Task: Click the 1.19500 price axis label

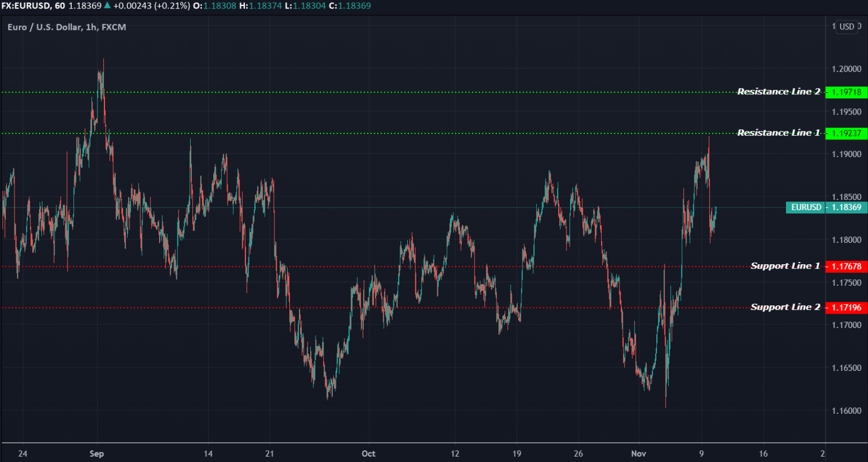Action: [847, 112]
